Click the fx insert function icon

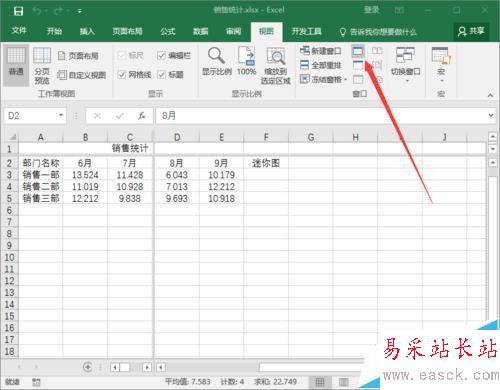(142, 116)
